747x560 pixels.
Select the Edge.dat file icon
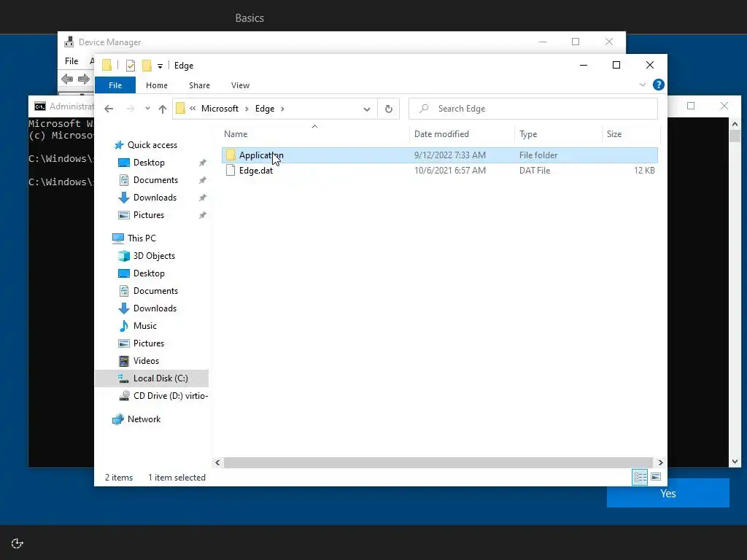click(230, 171)
